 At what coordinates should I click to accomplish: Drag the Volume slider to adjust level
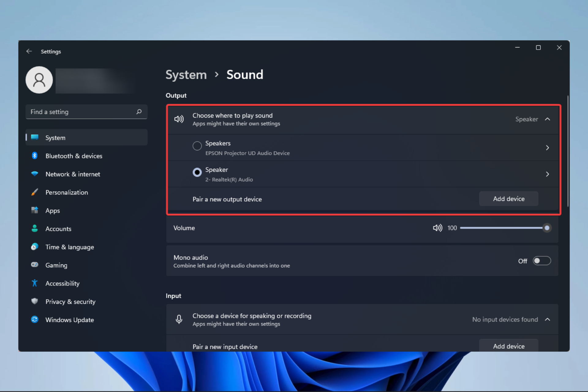click(547, 228)
